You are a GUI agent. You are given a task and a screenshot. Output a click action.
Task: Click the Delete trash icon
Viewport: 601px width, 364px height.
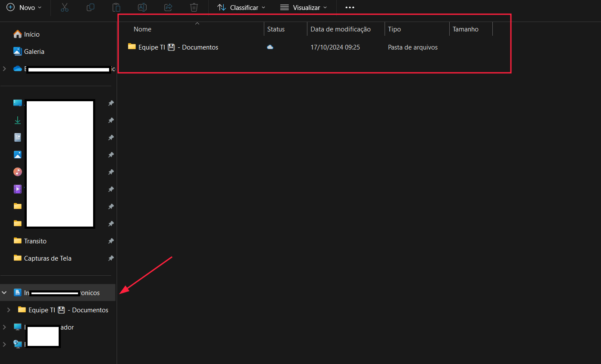click(x=194, y=7)
